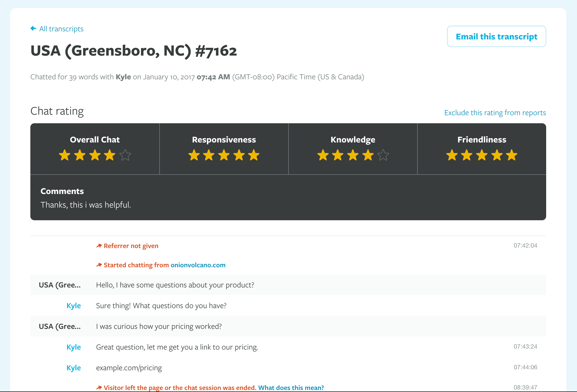Click Kyle's name next to example.com/pricing message
The height and width of the screenshot is (392, 577).
pyautogui.click(x=74, y=368)
